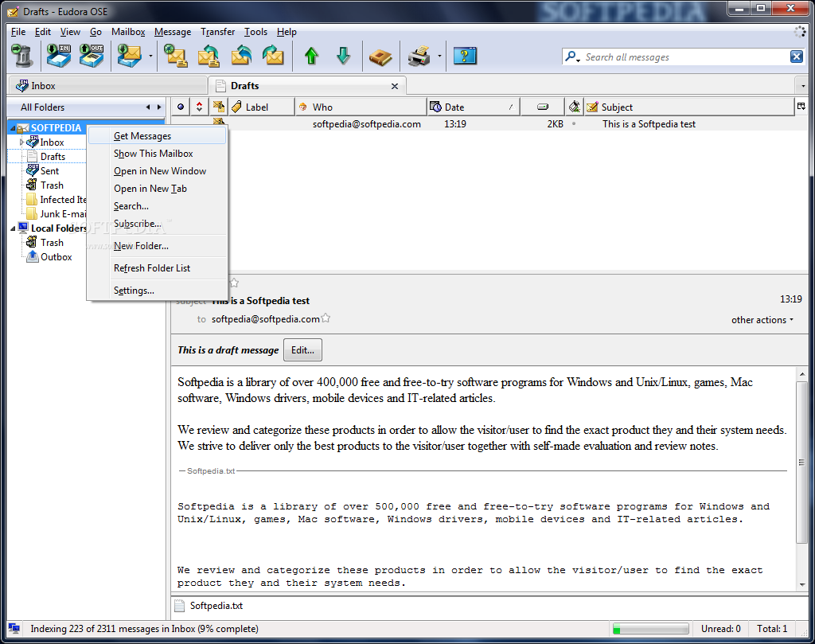Select the Sent folder
This screenshot has height=644, width=815.
49,171
